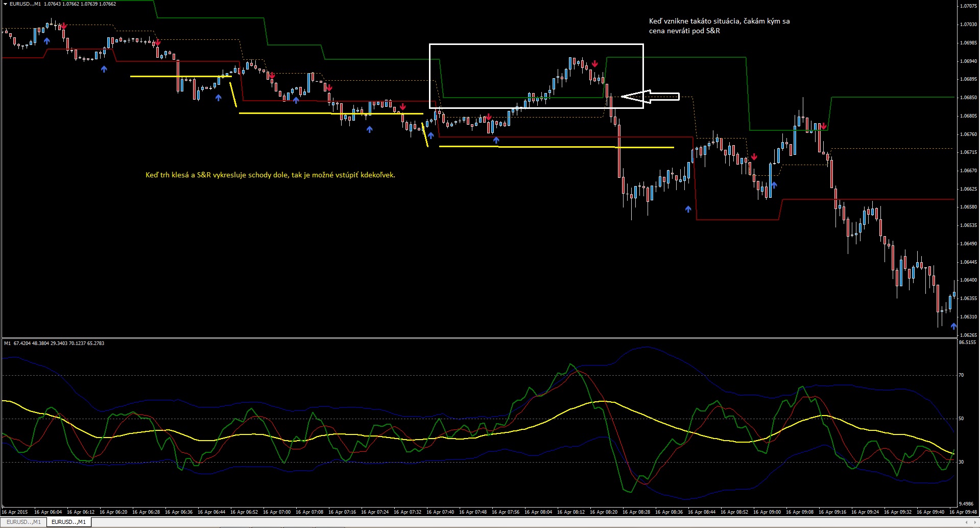Screen dimensions: 980x528
Task: Select the red down arrow above the 09:12 candles
Action: click(824, 126)
